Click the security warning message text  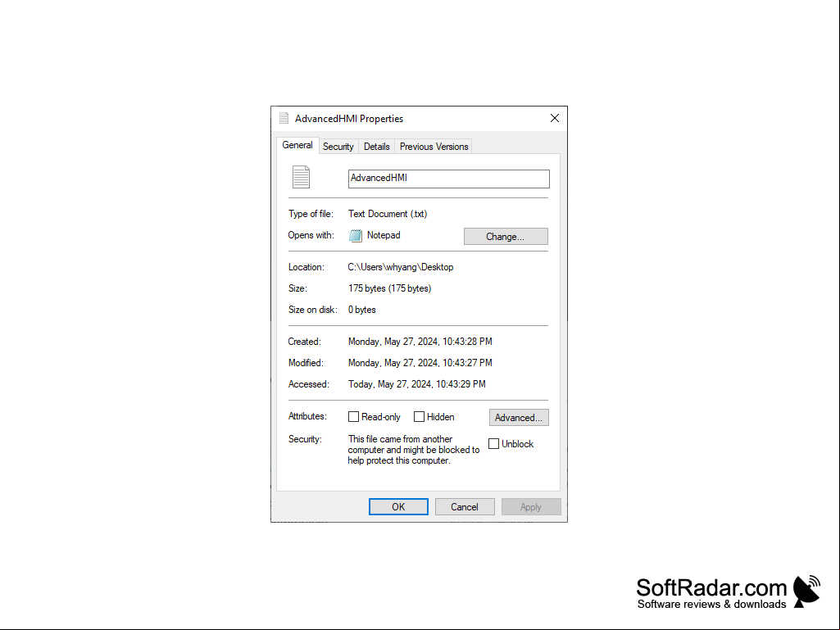(x=414, y=450)
